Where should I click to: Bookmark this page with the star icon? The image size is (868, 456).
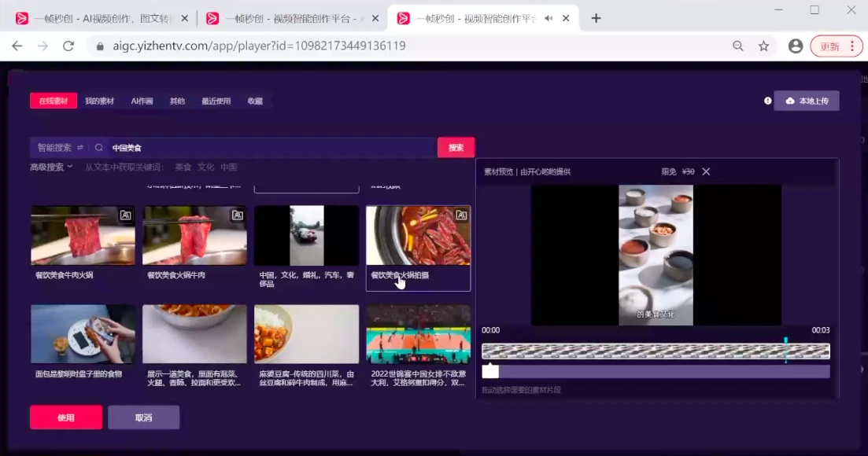(x=763, y=46)
